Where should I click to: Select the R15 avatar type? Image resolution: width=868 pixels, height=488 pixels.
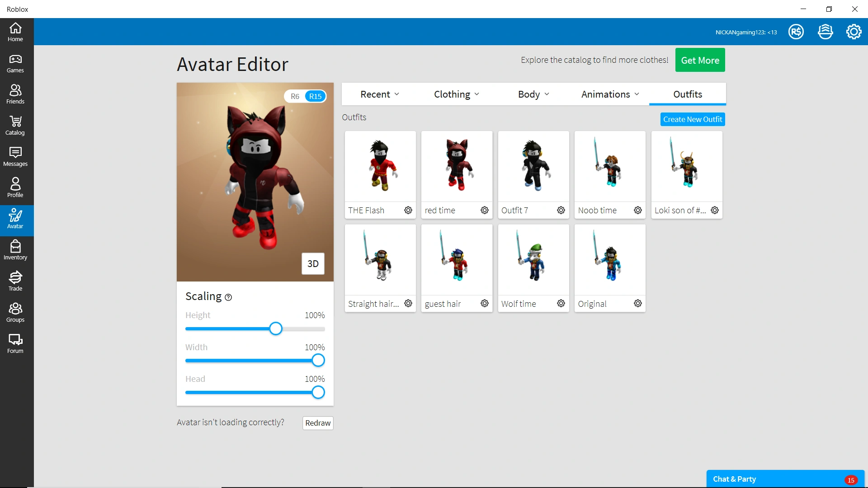pyautogui.click(x=315, y=96)
